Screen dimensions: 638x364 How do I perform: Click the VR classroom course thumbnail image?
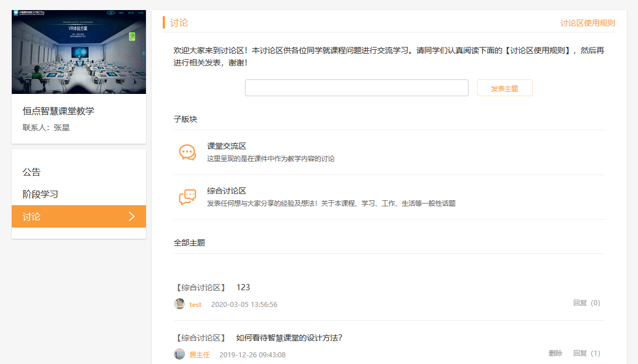coord(79,52)
